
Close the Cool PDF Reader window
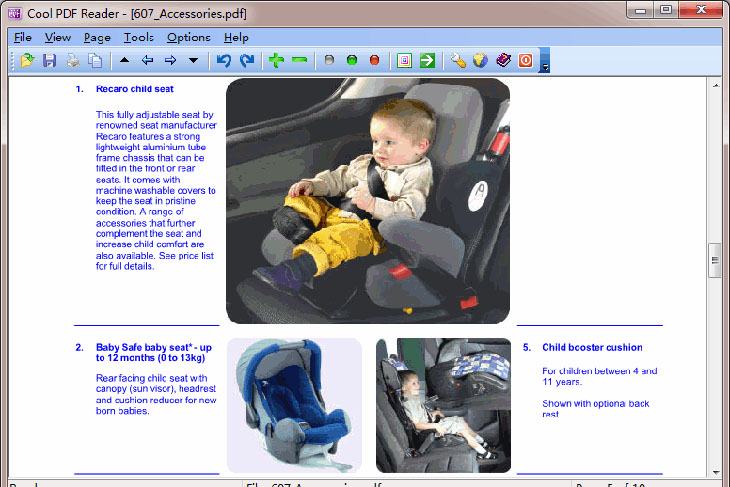pyautogui.click(x=701, y=10)
